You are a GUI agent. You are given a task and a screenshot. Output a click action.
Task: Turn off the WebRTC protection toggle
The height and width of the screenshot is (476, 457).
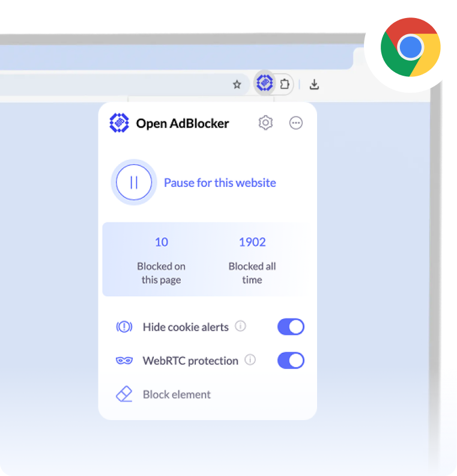291,361
